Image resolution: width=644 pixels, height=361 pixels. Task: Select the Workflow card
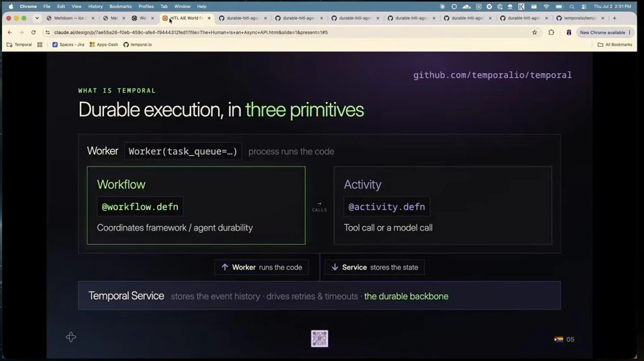[x=196, y=205]
